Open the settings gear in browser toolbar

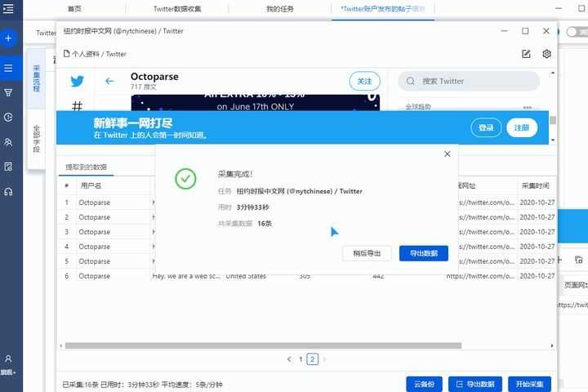click(546, 54)
